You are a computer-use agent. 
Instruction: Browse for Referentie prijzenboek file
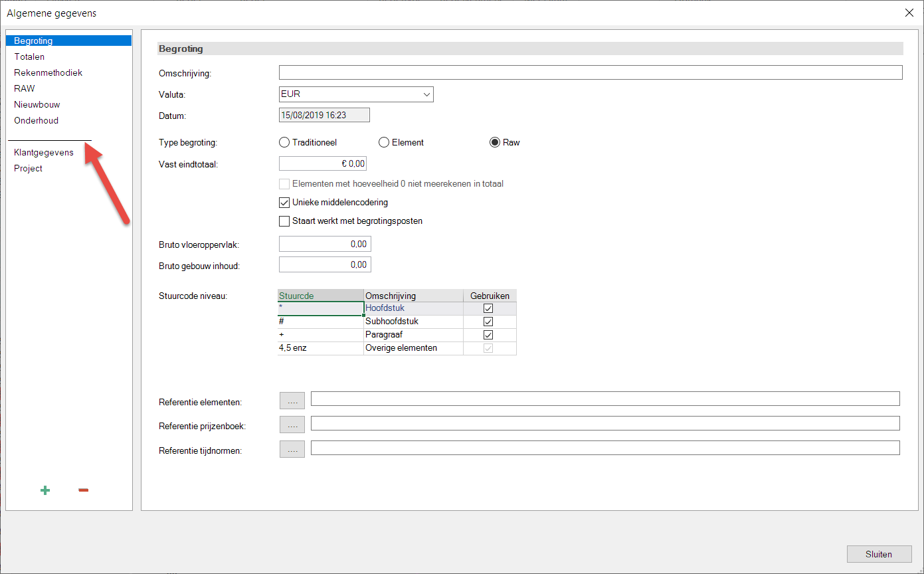pyautogui.click(x=292, y=425)
